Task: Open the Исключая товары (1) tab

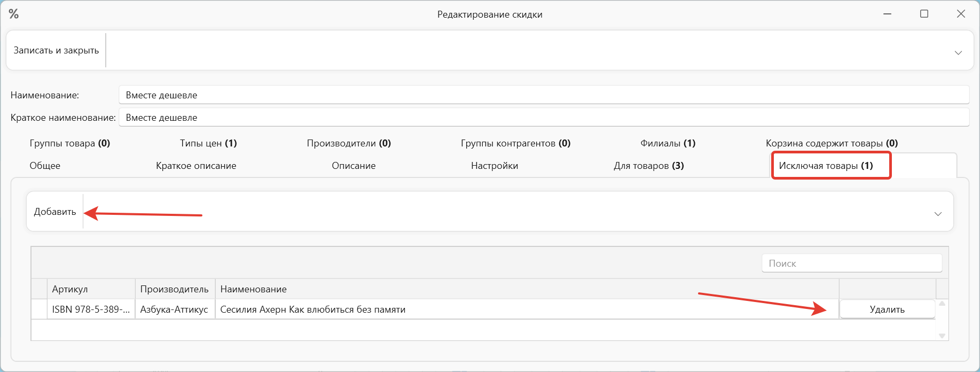Action: pyautogui.click(x=830, y=166)
